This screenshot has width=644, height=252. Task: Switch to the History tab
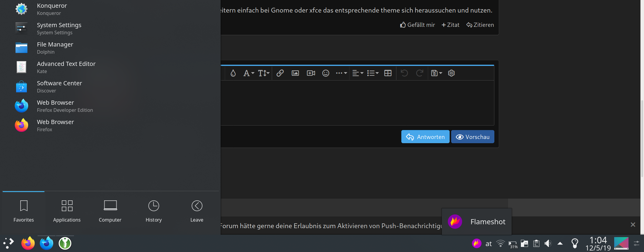click(x=154, y=211)
